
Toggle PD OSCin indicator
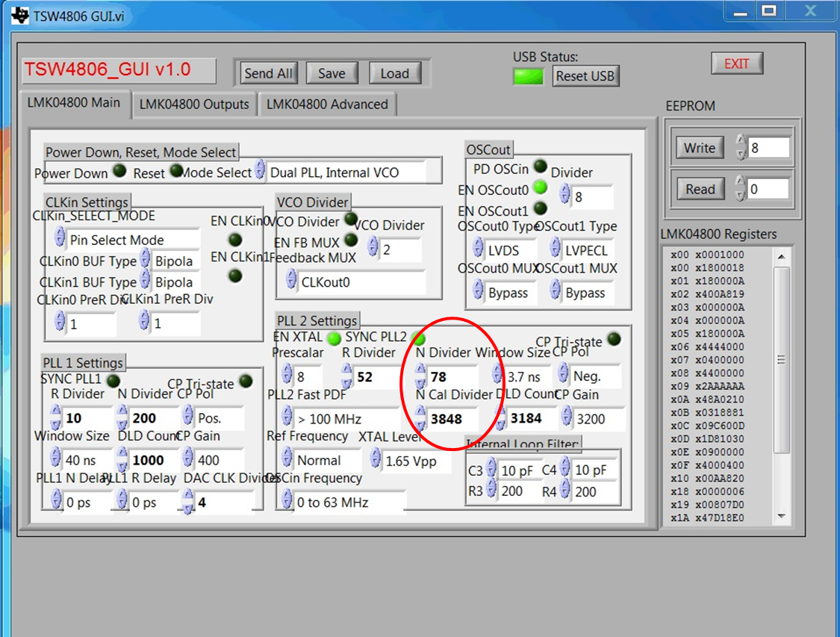[541, 167]
